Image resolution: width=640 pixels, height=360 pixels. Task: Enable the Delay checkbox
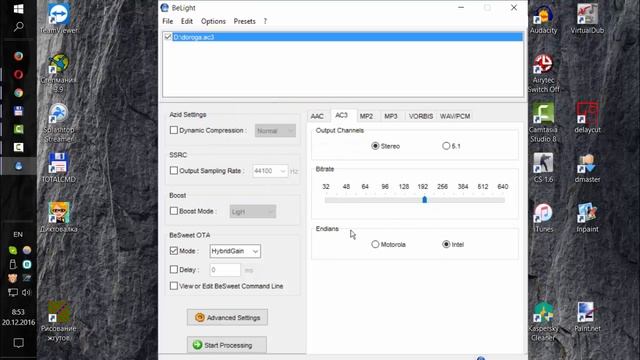coord(174,269)
